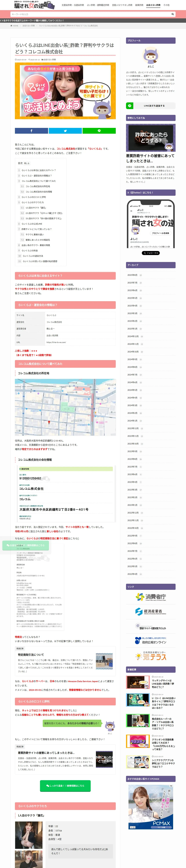This screenshot has height=868, width=186.
Task: Select the 出会えない詐欺 menu item
Action: coord(153,5)
